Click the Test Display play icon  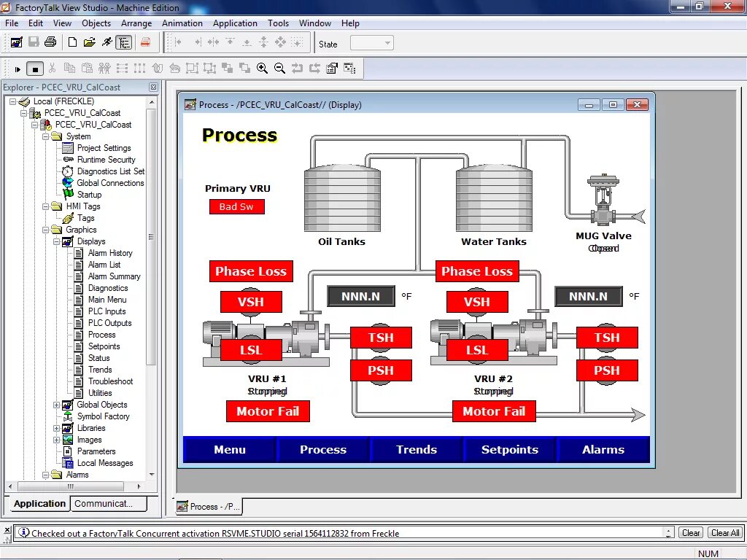(x=18, y=69)
